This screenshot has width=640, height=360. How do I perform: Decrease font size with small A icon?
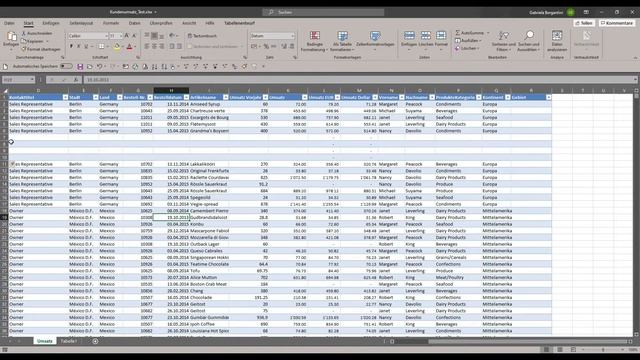[x=134, y=36]
